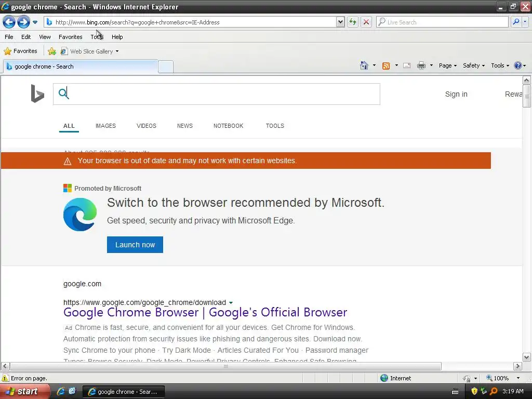Click the Internet zone globe icon
The image size is (532, 399).
pos(384,378)
